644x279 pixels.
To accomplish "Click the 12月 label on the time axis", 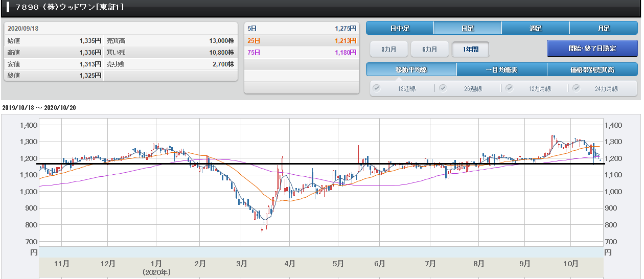I will click(108, 263).
